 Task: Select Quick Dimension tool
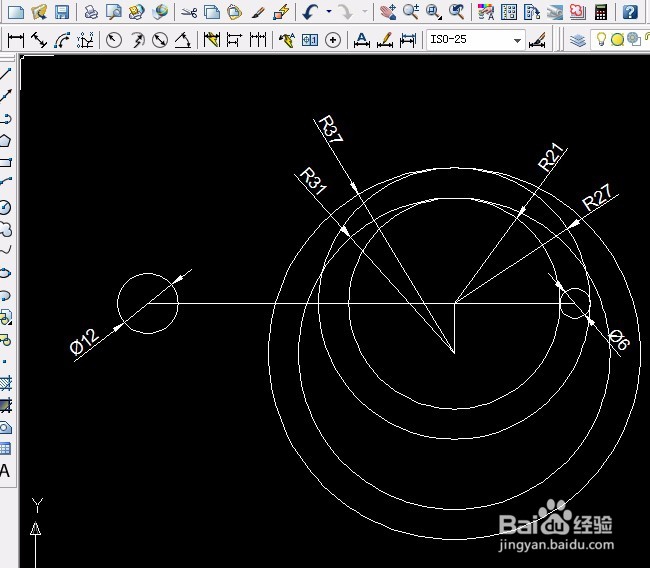click(x=211, y=40)
